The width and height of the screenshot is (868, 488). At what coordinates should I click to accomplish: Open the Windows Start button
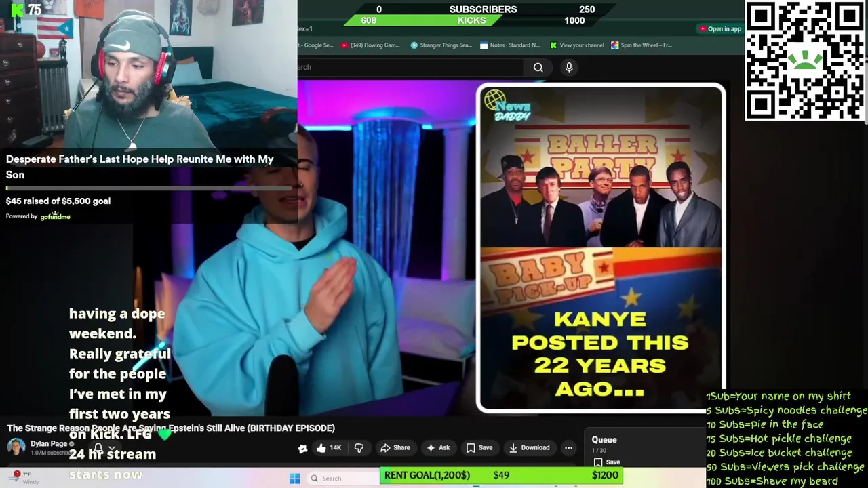click(x=294, y=479)
